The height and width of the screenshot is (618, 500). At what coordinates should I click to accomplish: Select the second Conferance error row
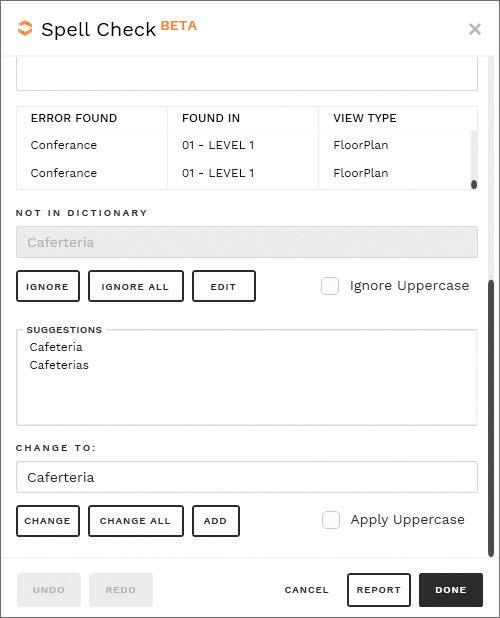tap(243, 173)
